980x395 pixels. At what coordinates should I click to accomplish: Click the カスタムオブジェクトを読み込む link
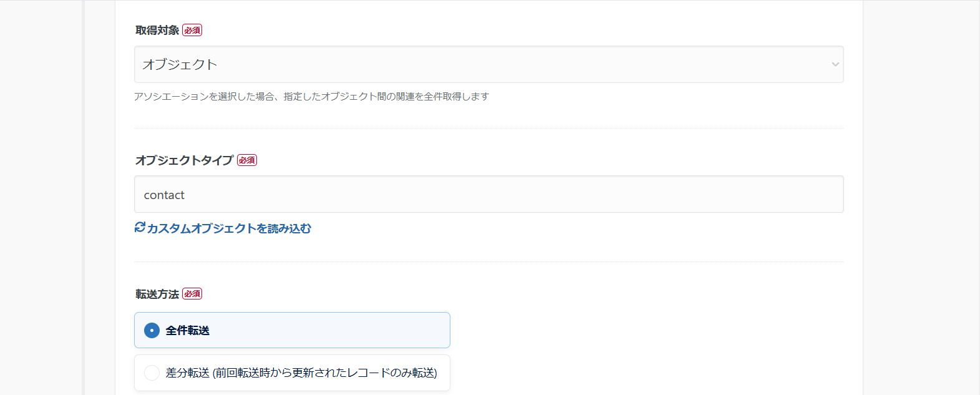coord(229,228)
